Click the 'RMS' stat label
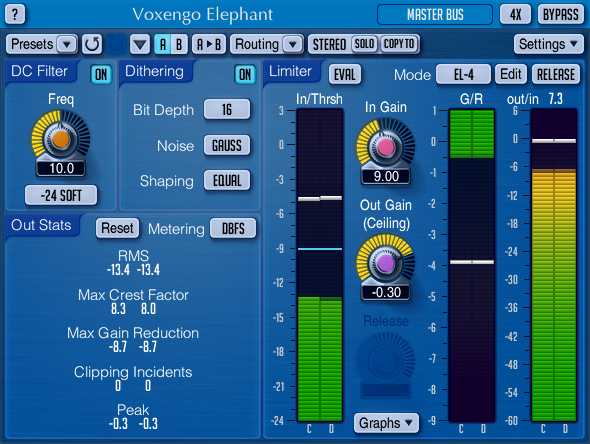The width and height of the screenshot is (590, 444). [x=133, y=256]
